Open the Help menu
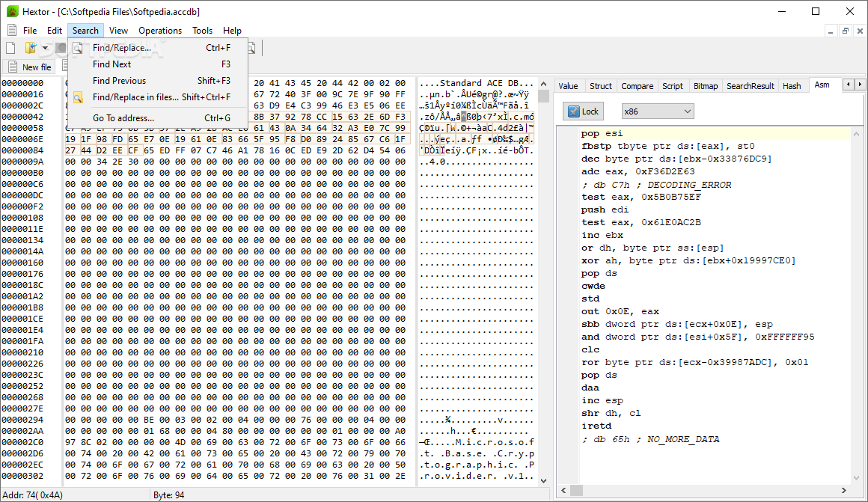The height and width of the screenshot is (502, 868). tap(232, 31)
